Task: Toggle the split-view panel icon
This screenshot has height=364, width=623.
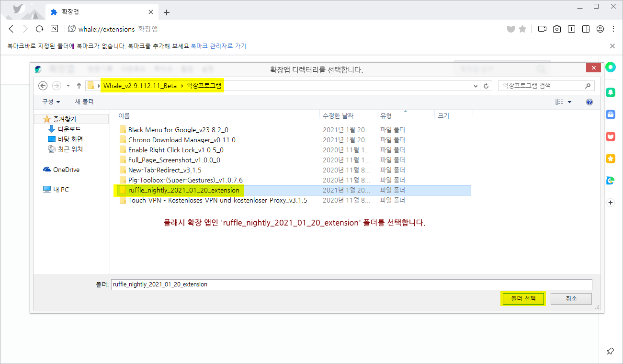Action: click(571, 29)
